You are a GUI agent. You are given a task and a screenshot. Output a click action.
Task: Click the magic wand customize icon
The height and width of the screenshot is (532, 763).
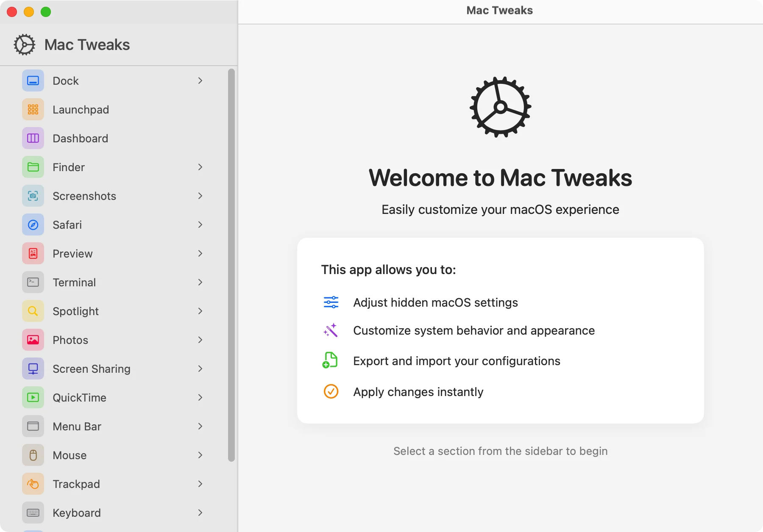[x=331, y=330]
